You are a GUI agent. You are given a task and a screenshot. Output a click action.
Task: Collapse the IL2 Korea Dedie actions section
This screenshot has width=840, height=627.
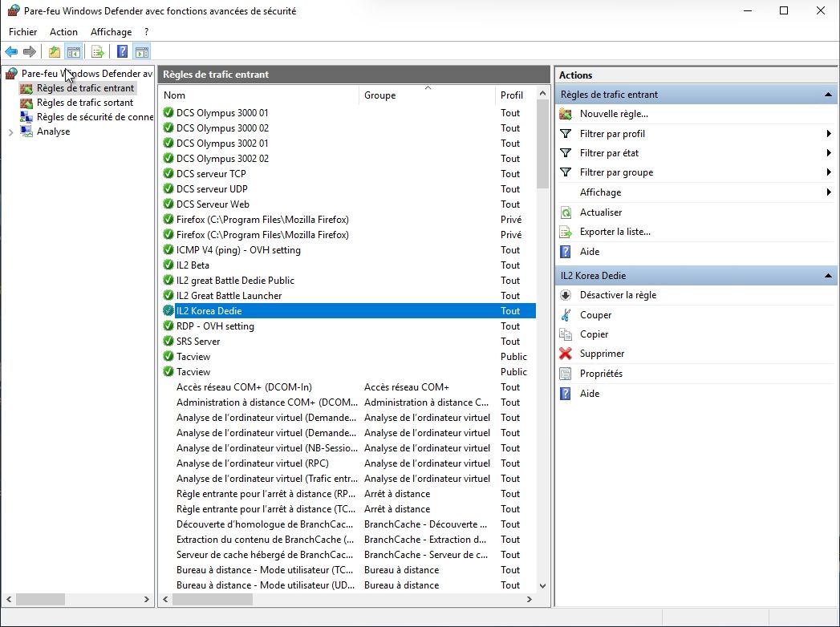pyautogui.click(x=828, y=276)
